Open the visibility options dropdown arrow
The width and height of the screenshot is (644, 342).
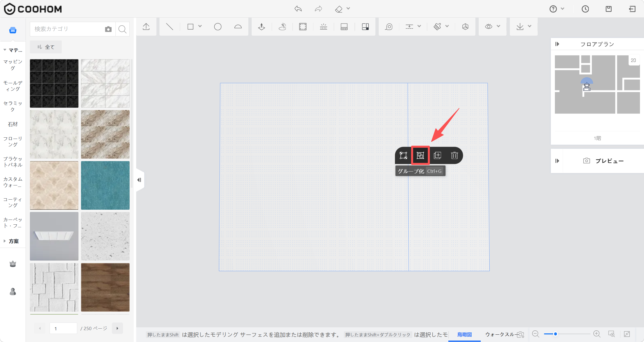tap(498, 26)
